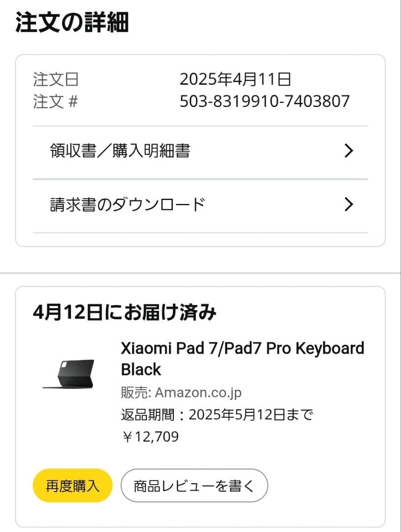Tap the price ¥12,709 below the item
This screenshot has height=532, width=401.
[x=150, y=436]
